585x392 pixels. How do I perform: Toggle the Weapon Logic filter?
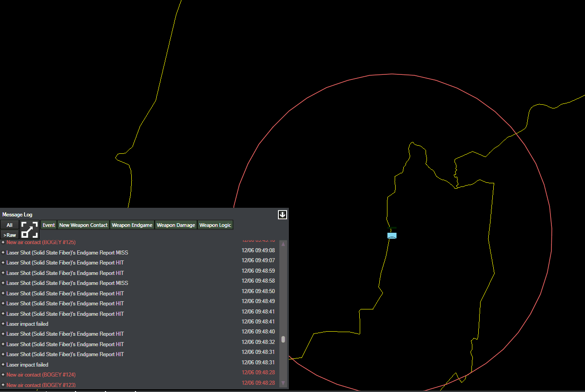point(215,225)
